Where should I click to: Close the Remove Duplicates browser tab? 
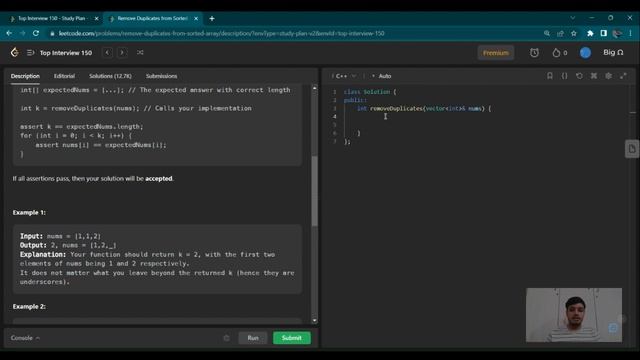(196, 18)
